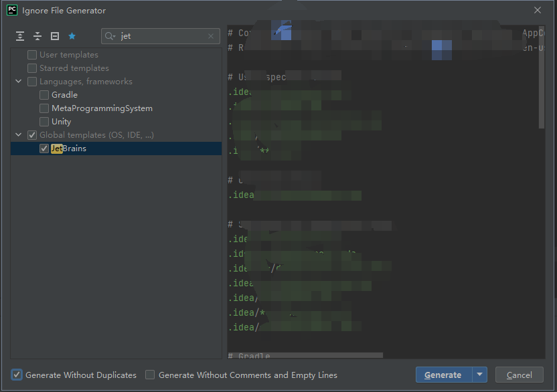Uncheck the Global templates checkbox

[32, 135]
